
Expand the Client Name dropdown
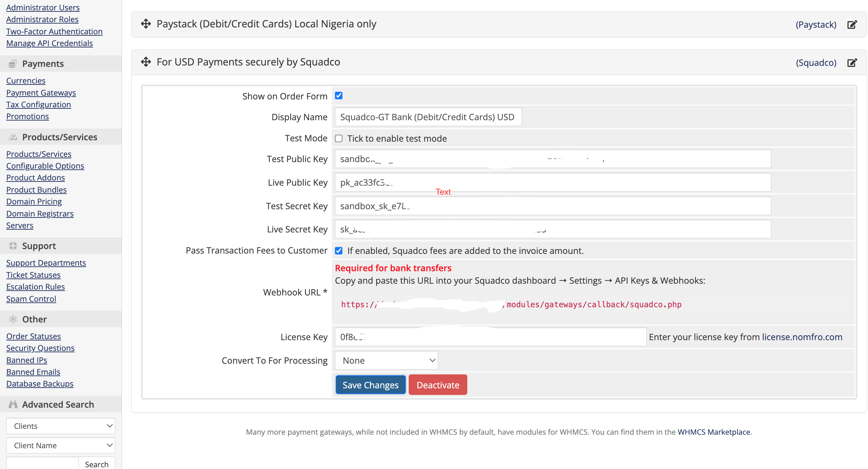pos(61,445)
